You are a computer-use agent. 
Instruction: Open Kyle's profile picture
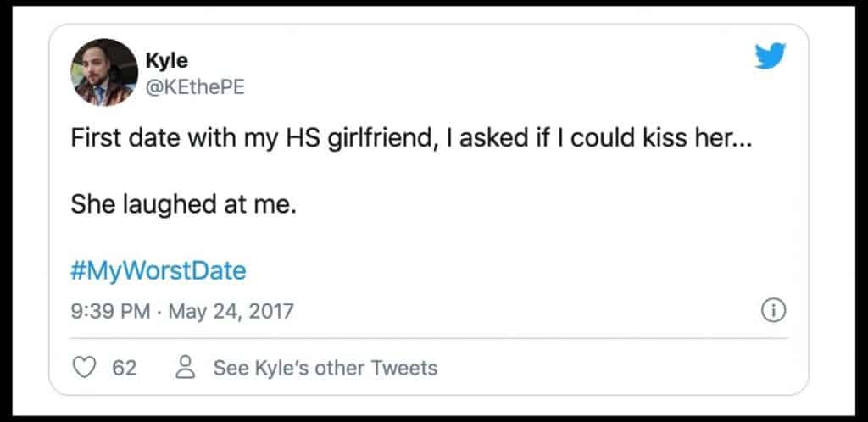click(104, 72)
